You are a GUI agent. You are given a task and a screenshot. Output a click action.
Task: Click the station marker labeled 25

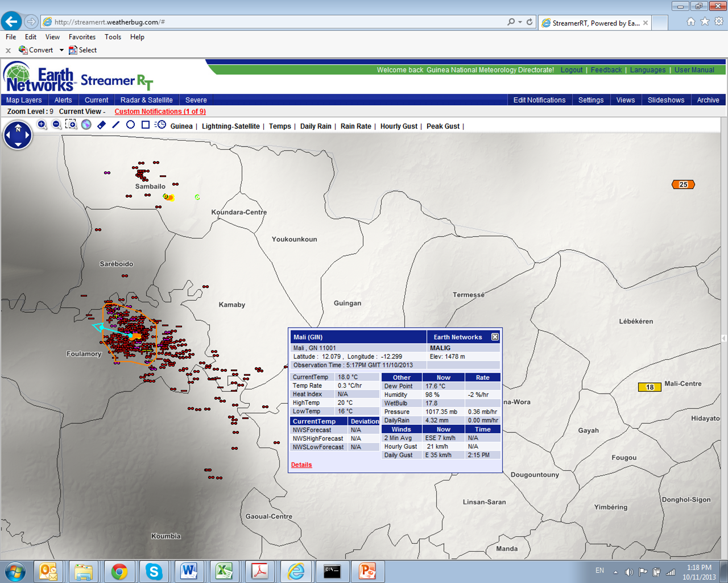[683, 184]
